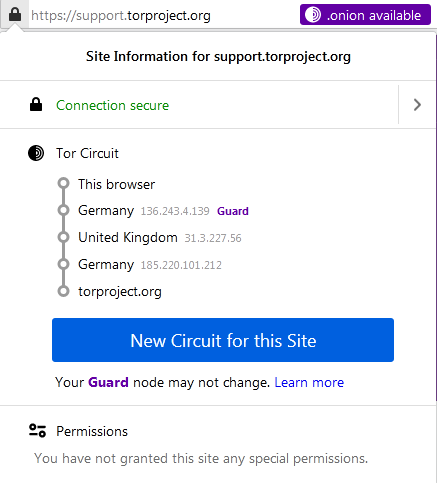437x483 pixels.
Task: Click the This browser circuit node dot
Action: tap(63, 183)
